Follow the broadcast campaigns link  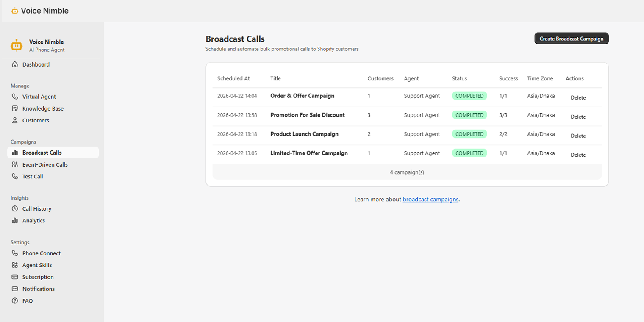click(x=430, y=199)
